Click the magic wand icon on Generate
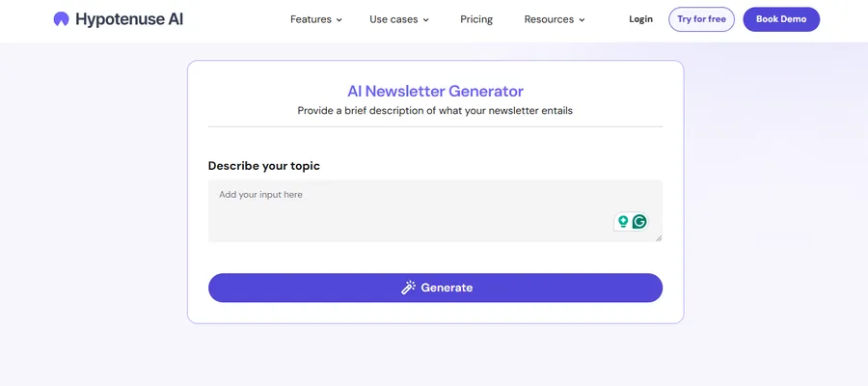The image size is (868, 386). [x=409, y=288]
